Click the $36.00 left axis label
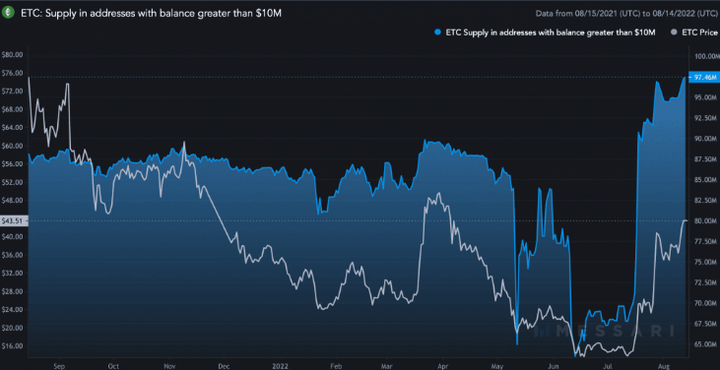This screenshot has height=370, width=720. pyautogui.click(x=13, y=254)
